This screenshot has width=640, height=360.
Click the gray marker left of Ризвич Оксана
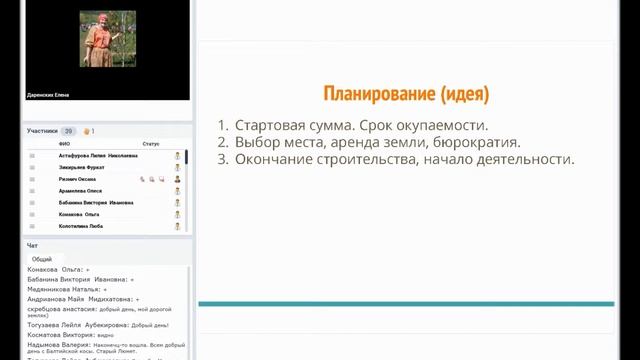click(32, 179)
